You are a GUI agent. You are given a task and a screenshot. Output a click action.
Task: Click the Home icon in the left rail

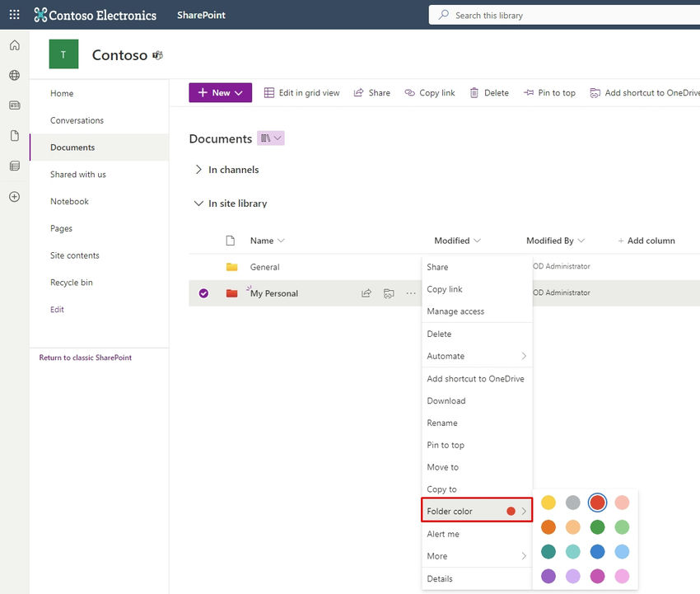(x=13, y=44)
